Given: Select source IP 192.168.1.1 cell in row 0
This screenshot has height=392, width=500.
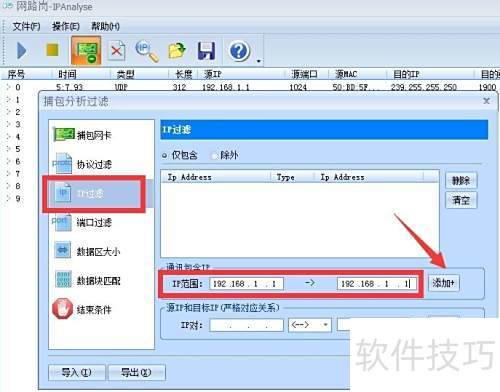Looking at the screenshot, I should click(x=226, y=87).
